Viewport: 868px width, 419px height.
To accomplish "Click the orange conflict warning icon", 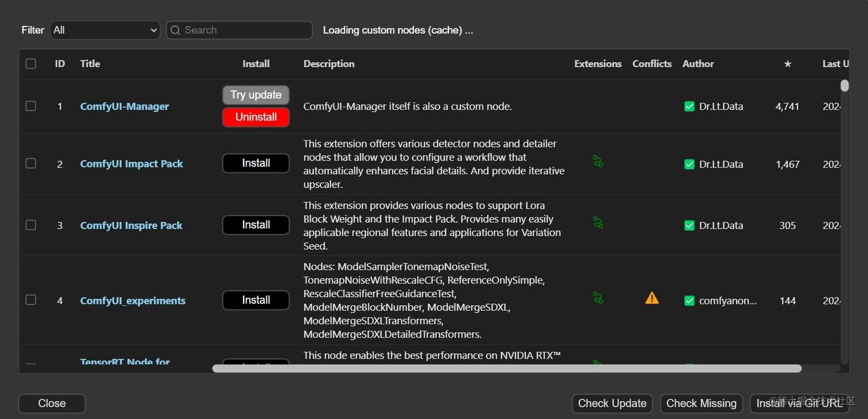I will [652, 298].
